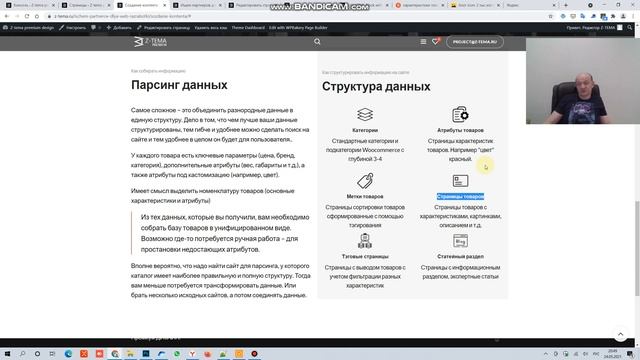This screenshot has height=360, width=640.
Task: Click the Атрибуты товаров heading text
Action: coord(460,130)
